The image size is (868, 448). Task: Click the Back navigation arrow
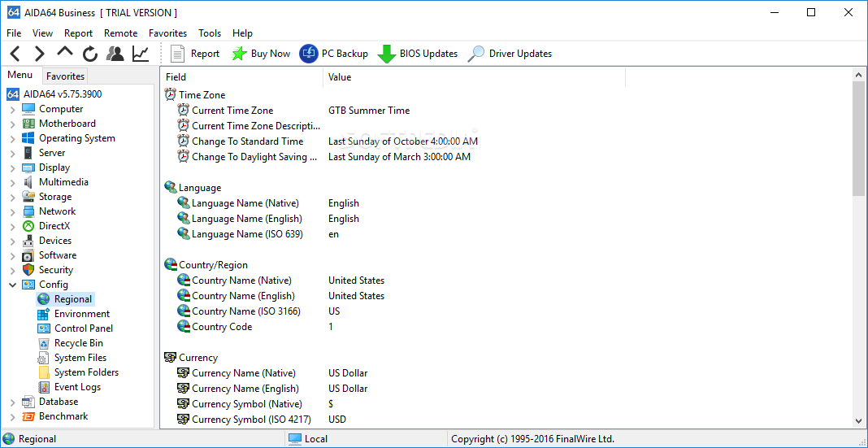click(15, 54)
